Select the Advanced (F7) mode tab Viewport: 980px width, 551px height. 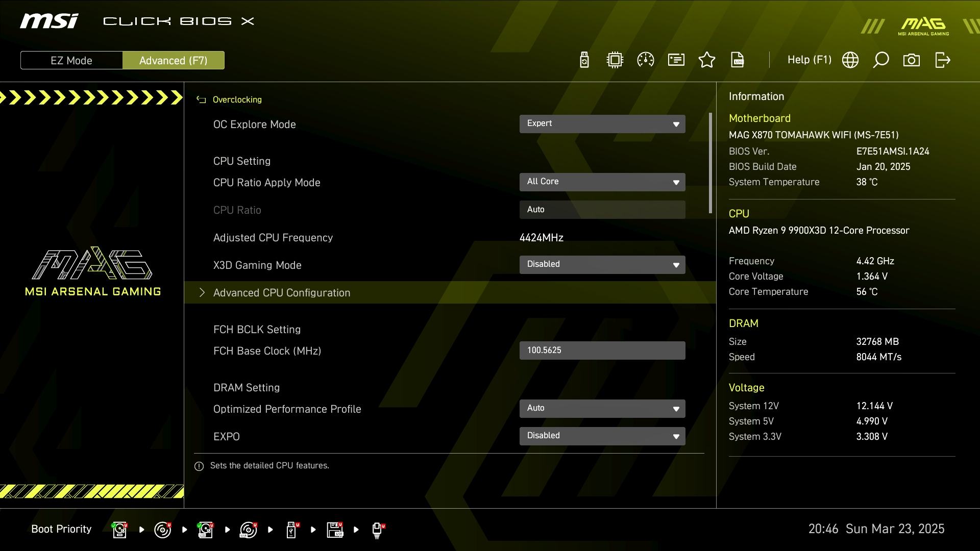(173, 60)
